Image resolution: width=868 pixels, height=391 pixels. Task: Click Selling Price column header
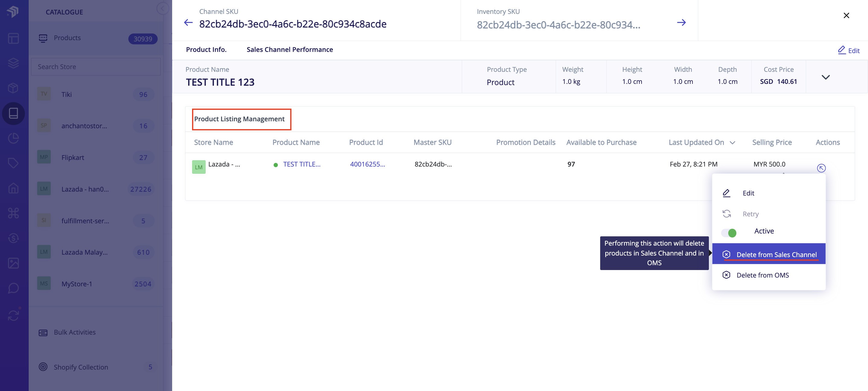click(772, 142)
